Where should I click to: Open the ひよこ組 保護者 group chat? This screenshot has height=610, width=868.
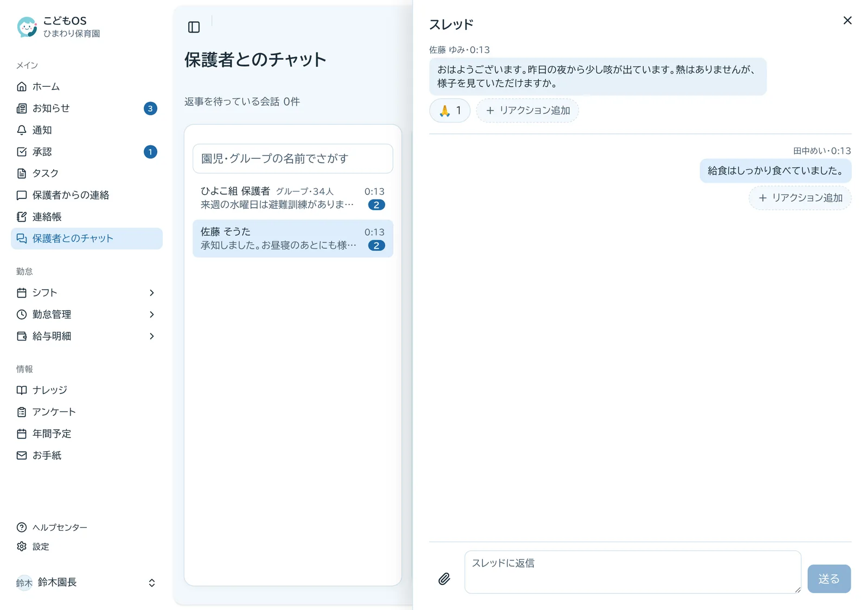(x=293, y=198)
